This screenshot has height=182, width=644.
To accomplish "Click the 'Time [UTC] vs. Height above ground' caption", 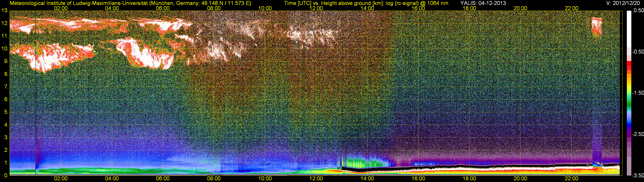I will click(x=366, y=3).
